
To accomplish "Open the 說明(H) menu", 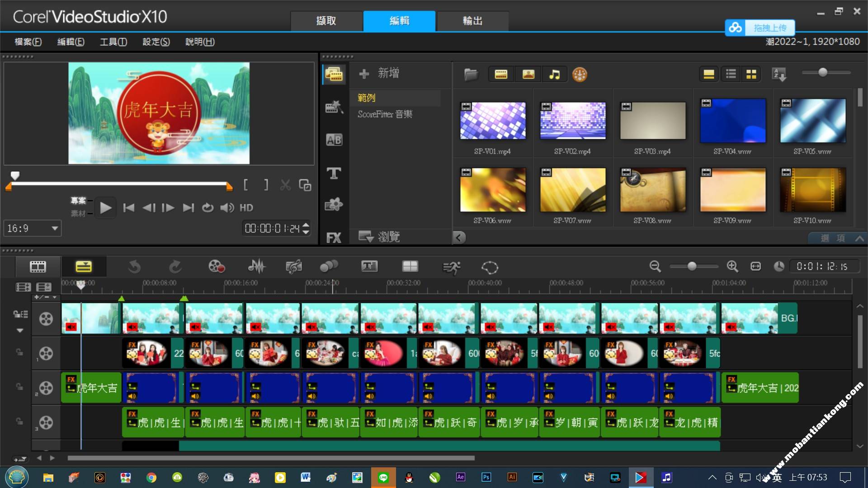I will [x=200, y=42].
